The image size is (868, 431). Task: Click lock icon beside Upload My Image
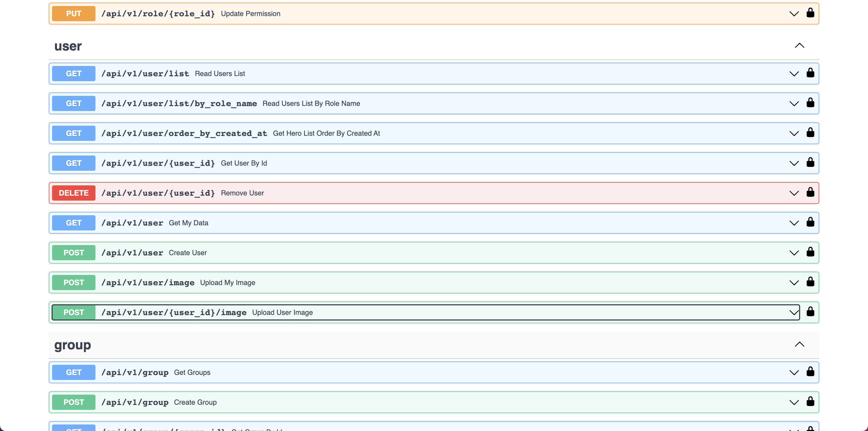coord(810,282)
